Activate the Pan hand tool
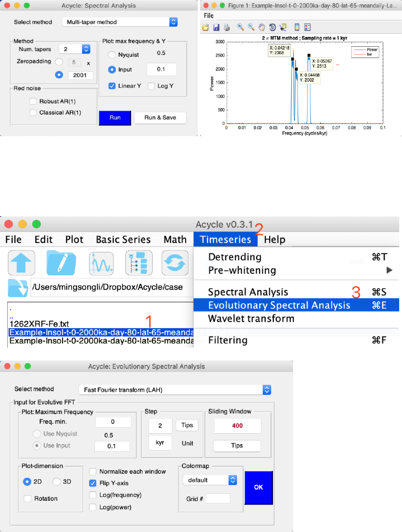The image size is (402, 532). pos(262,27)
